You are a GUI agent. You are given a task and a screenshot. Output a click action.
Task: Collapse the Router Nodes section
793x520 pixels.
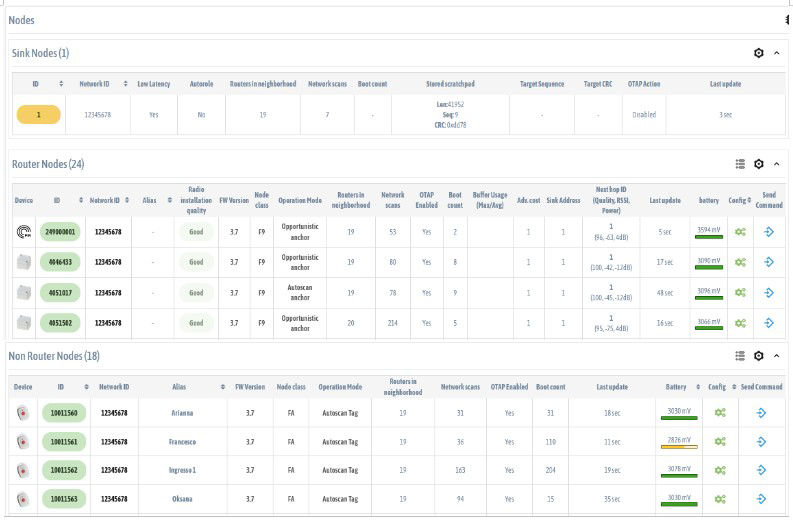tap(777, 164)
